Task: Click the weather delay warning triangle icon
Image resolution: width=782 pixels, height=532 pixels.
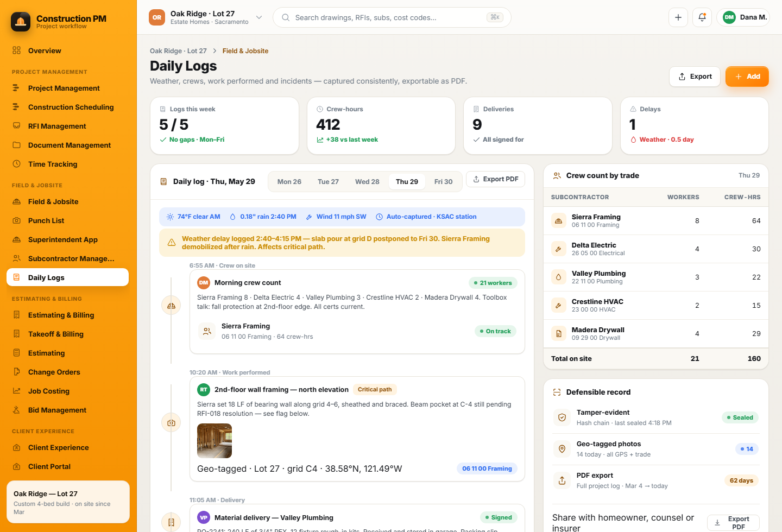Action: coord(172,243)
